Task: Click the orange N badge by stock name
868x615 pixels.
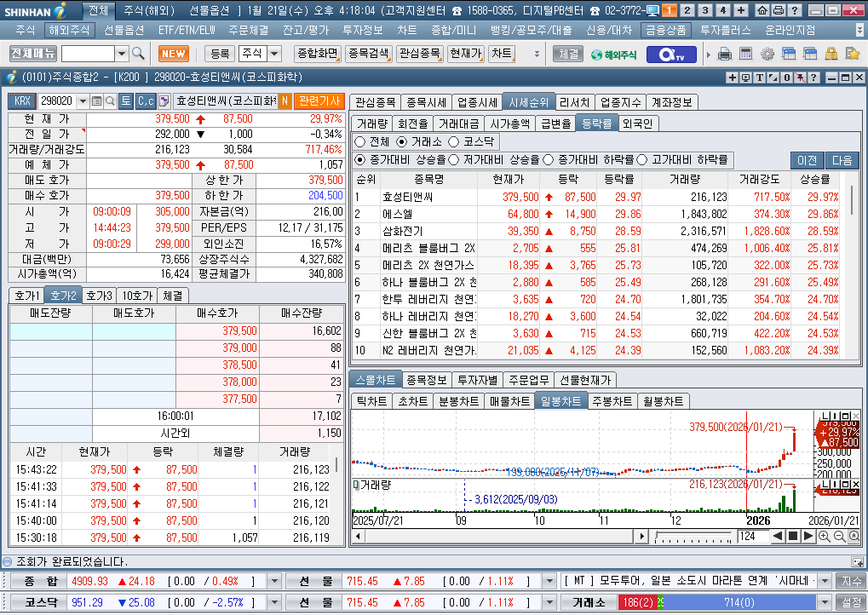Action: [285, 101]
